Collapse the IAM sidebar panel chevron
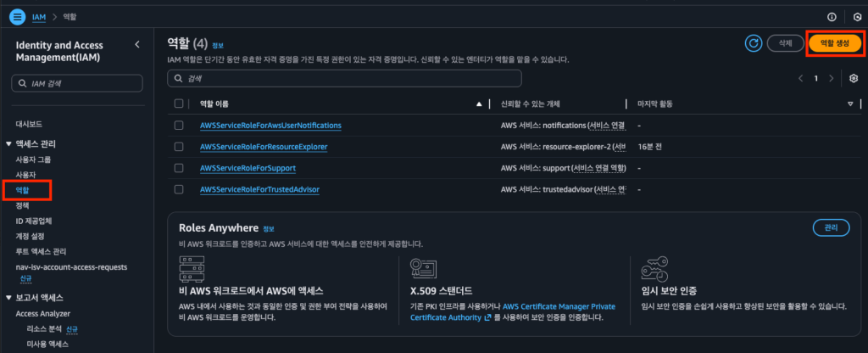 [x=137, y=44]
